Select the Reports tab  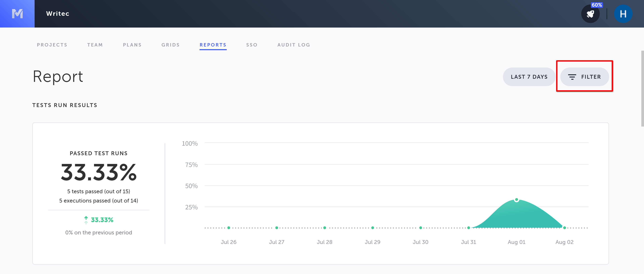(x=213, y=45)
